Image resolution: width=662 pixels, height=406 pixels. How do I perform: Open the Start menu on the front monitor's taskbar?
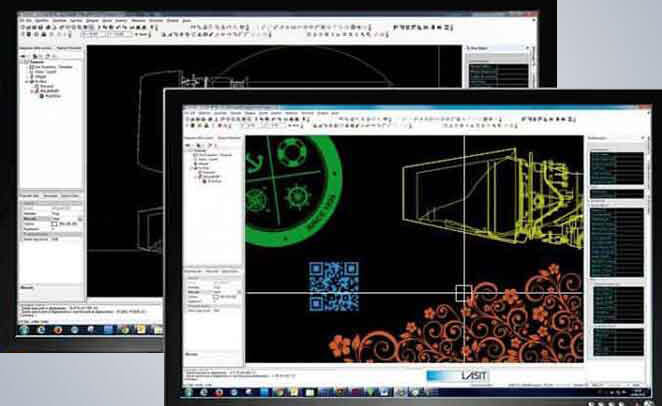pos(189,392)
